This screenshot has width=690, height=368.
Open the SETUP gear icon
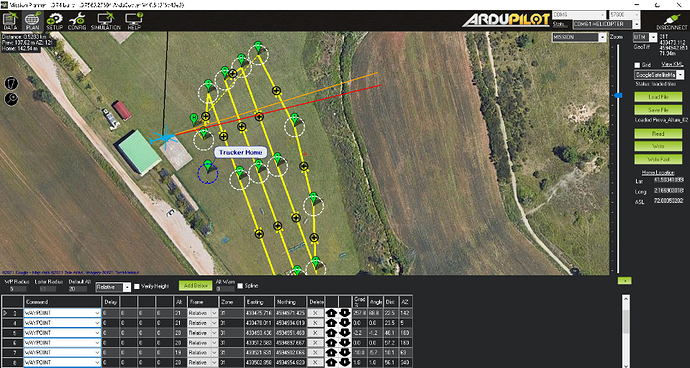(55, 21)
